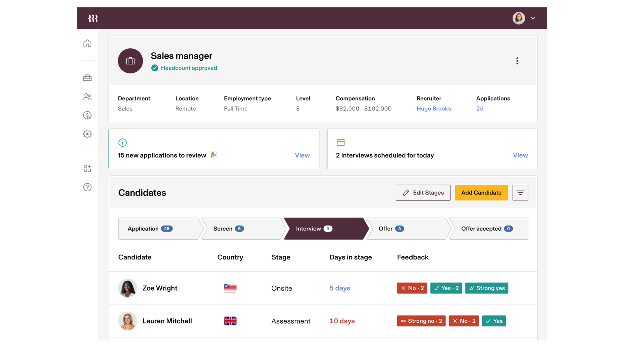Click the briefcase jobs sidebar icon
The height and width of the screenshot is (362, 644).
[87, 78]
